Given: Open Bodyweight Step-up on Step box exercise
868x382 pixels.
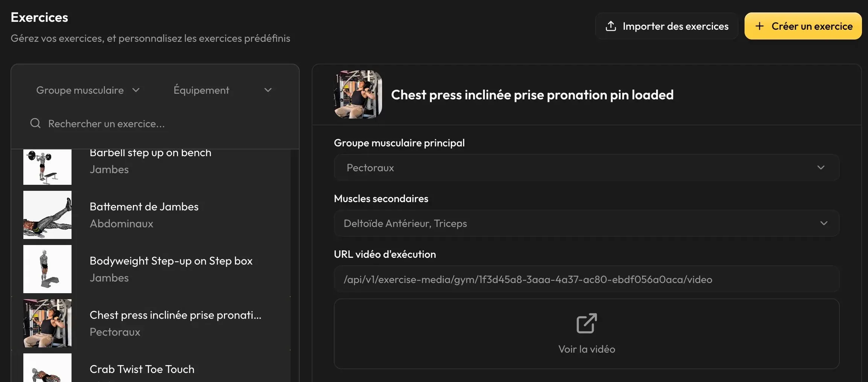Looking at the screenshot, I should 151,269.
